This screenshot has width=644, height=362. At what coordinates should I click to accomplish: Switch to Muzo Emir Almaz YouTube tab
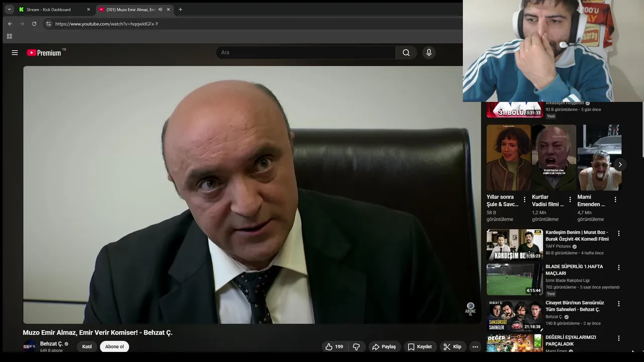tap(134, 10)
